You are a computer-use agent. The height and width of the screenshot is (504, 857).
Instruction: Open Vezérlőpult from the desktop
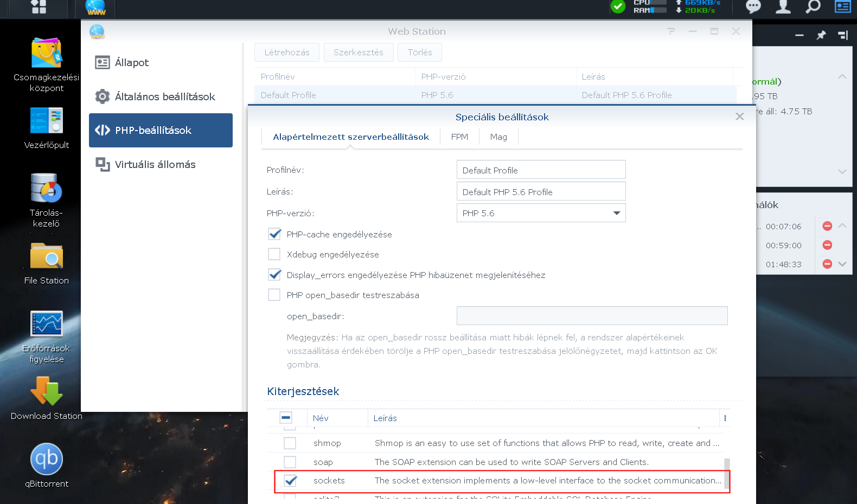click(46, 121)
